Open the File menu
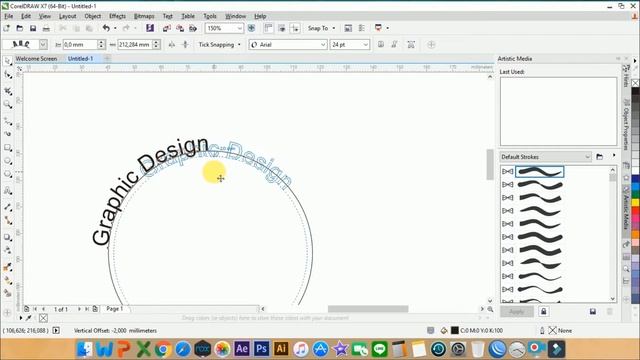This screenshot has height=360, width=640. (x=9, y=16)
